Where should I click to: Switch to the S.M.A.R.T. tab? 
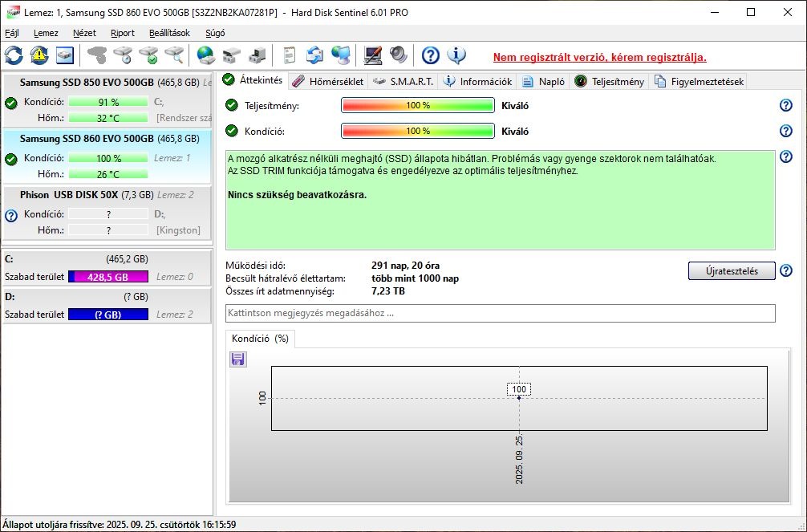click(x=403, y=81)
